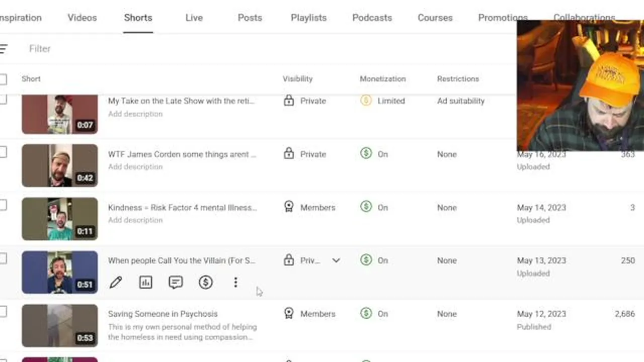The height and width of the screenshot is (362, 644).
Task: Click the Ad suitability restriction link
Action: point(460,101)
